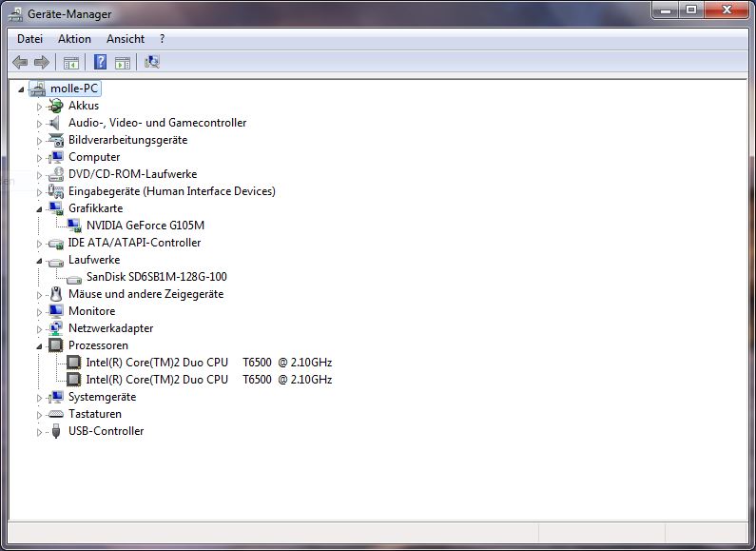Viewport: 756px width, 551px height.
Task: Click the mouse icon for Mäuse
Action: click(56, 294)
